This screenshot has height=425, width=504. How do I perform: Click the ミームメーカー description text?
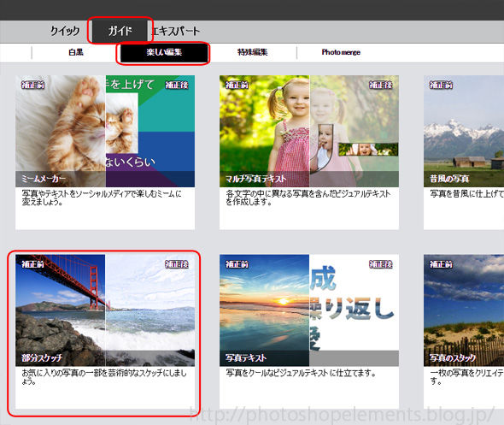102,198
